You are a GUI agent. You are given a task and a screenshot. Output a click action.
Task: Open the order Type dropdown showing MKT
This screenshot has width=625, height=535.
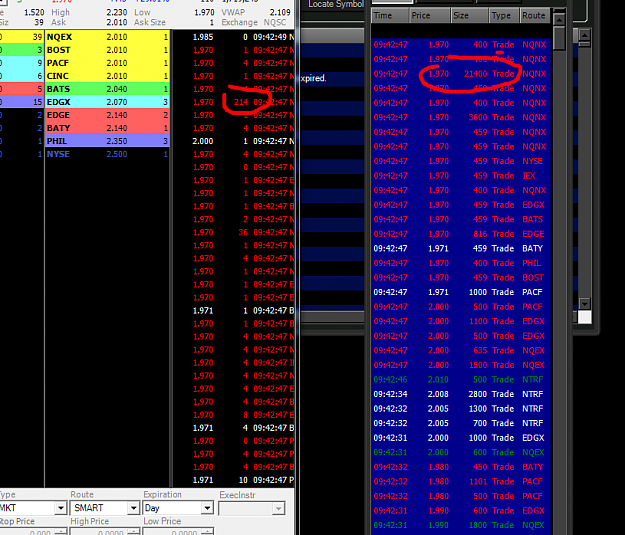tap(61, 508)
